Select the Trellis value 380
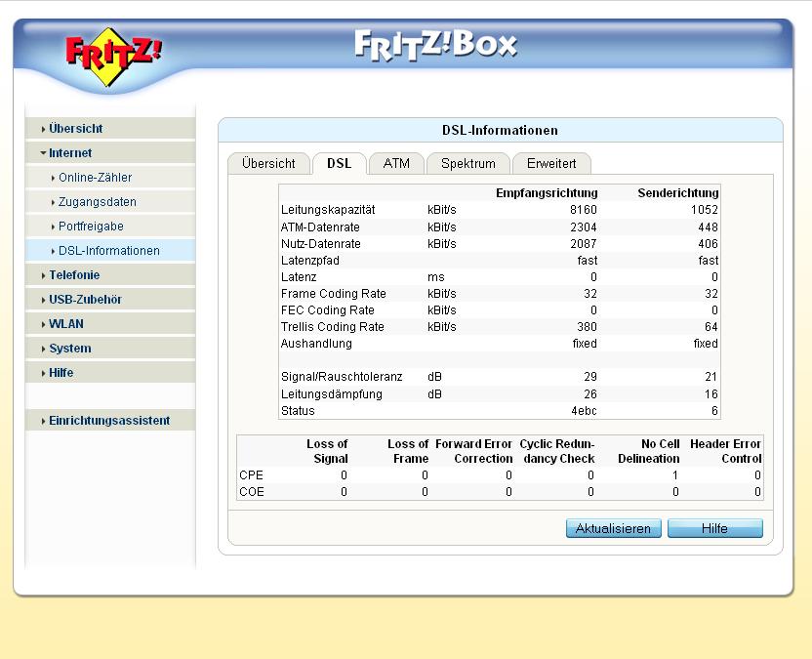This screenshot has width=812, height=659. pyautogui.click(x=588, y=326)
